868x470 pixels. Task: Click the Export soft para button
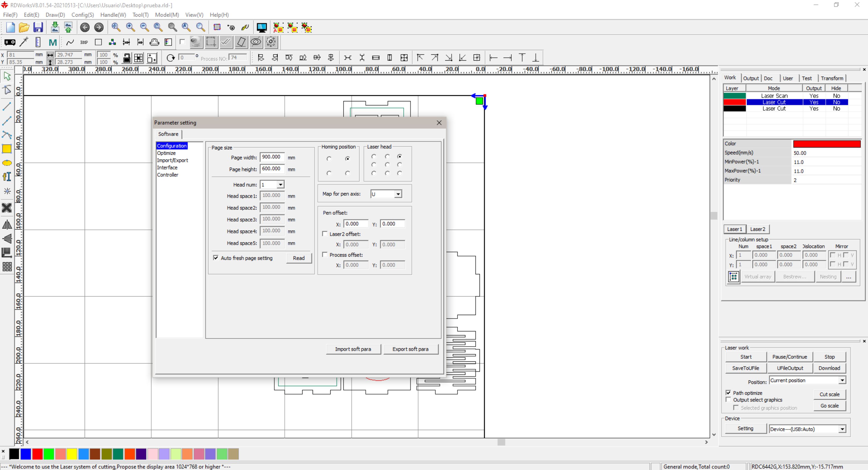pyautogui.click(x=410, y=349)
